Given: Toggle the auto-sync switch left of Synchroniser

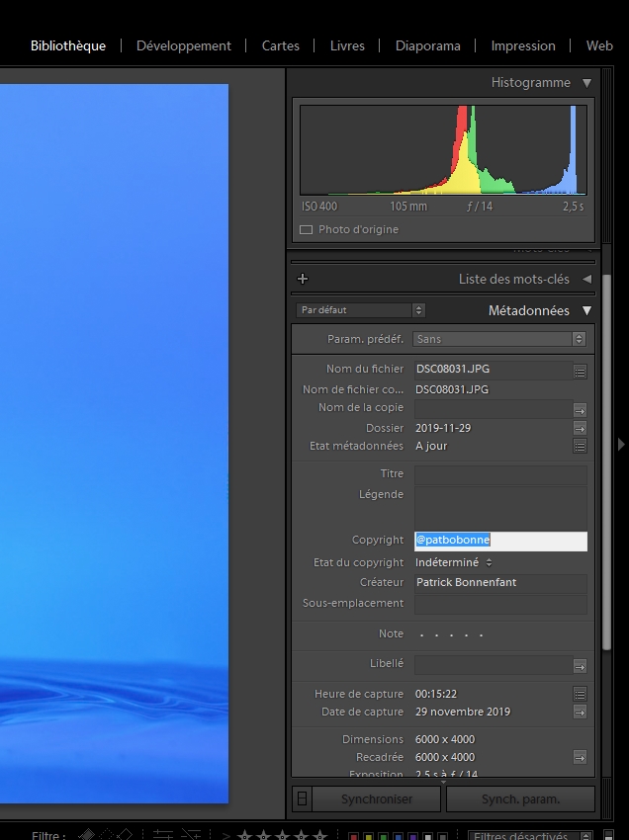Looking at the screenshot, I should tap(303, 798).
